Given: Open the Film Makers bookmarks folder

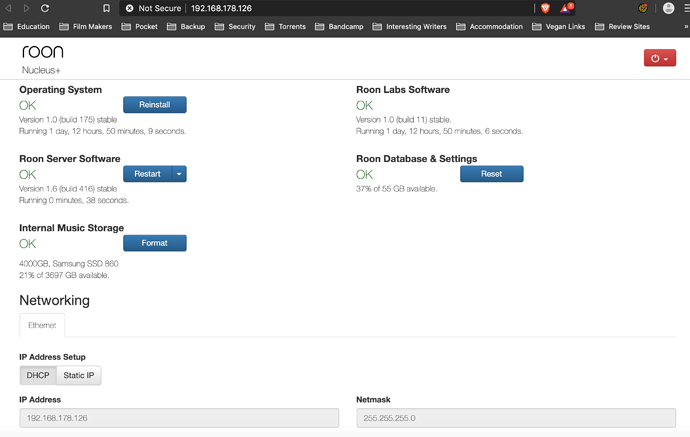Looking at the screenshot, I should pyautogui.click(x=85, y=27).
